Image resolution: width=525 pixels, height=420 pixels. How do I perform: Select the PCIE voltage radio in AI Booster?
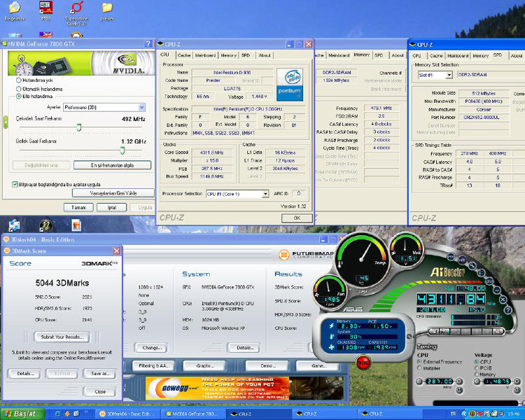click(x=477, y=368)
